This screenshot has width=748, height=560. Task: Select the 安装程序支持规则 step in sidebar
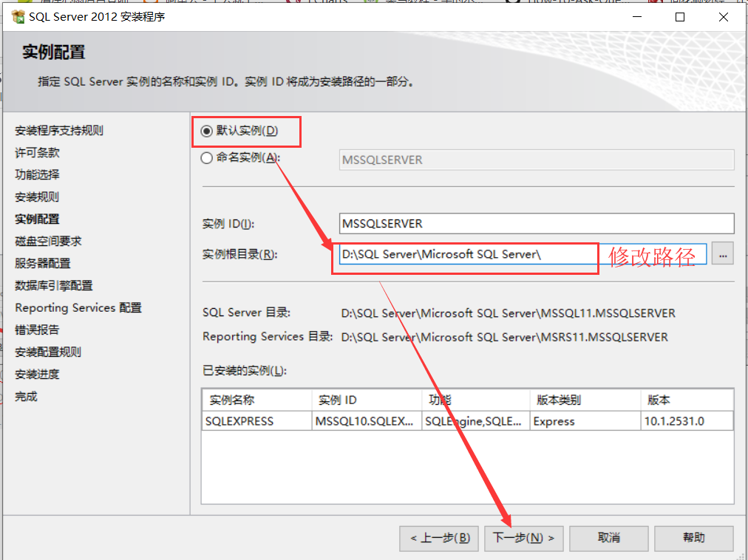click(59, 131)
